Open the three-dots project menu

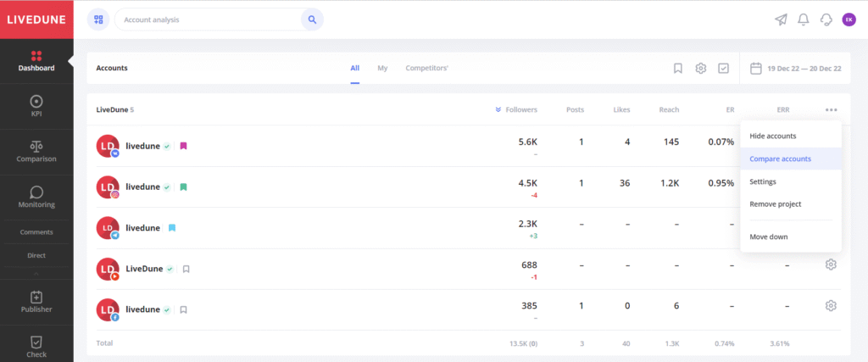coord(831,109)
